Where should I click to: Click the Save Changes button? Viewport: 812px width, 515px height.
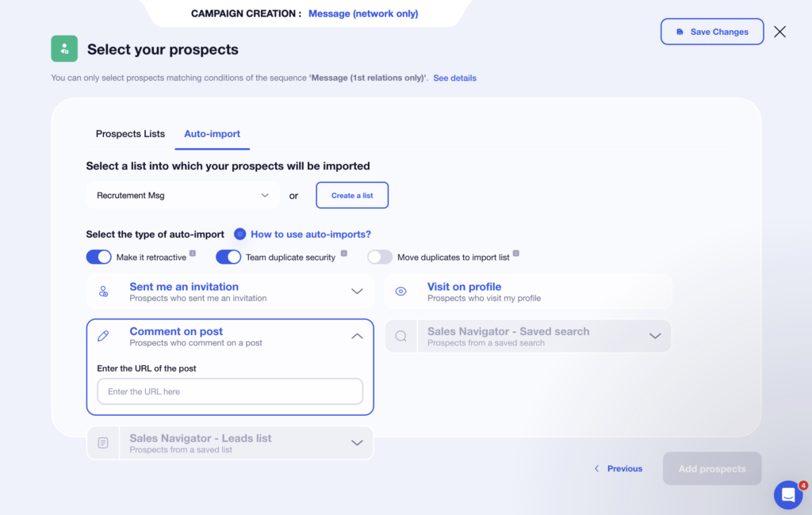click(711, 32)
